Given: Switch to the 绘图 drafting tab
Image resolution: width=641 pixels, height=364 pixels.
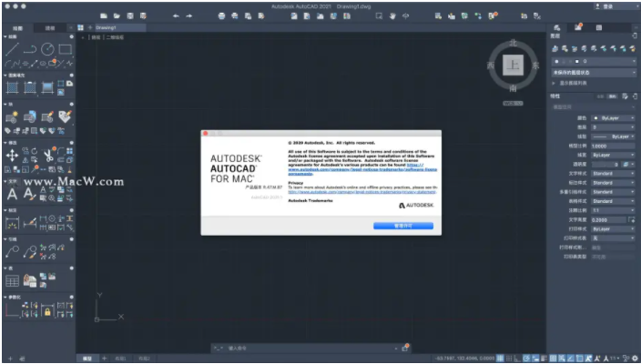Looking at the screenshot, I should pyautogui.click(x=17, y=28).
